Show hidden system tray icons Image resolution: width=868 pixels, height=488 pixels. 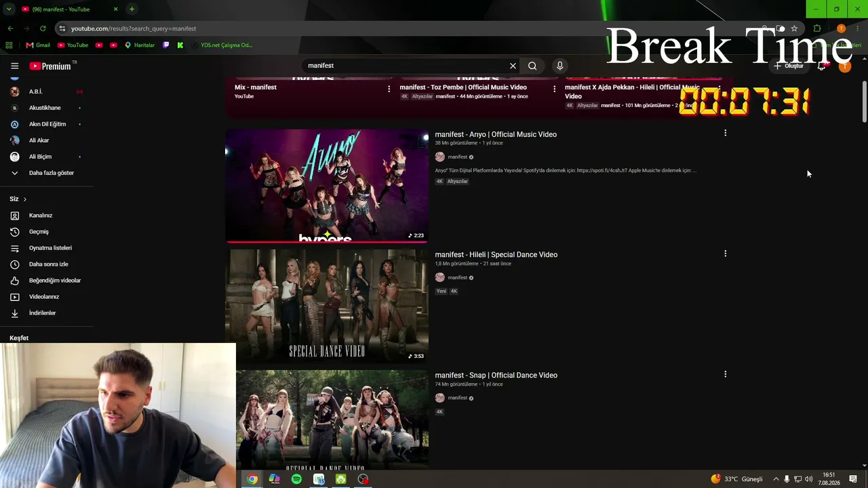(x=776, y=479)
